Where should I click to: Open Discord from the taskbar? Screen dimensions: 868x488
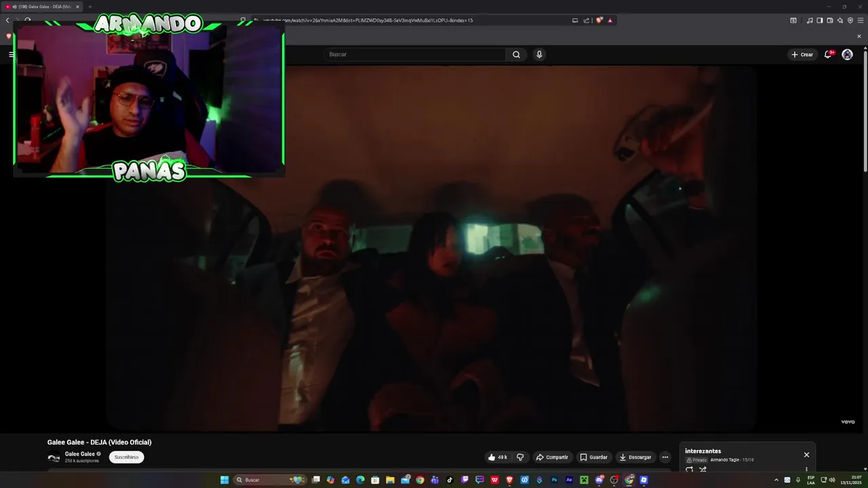tap(599, 480)
